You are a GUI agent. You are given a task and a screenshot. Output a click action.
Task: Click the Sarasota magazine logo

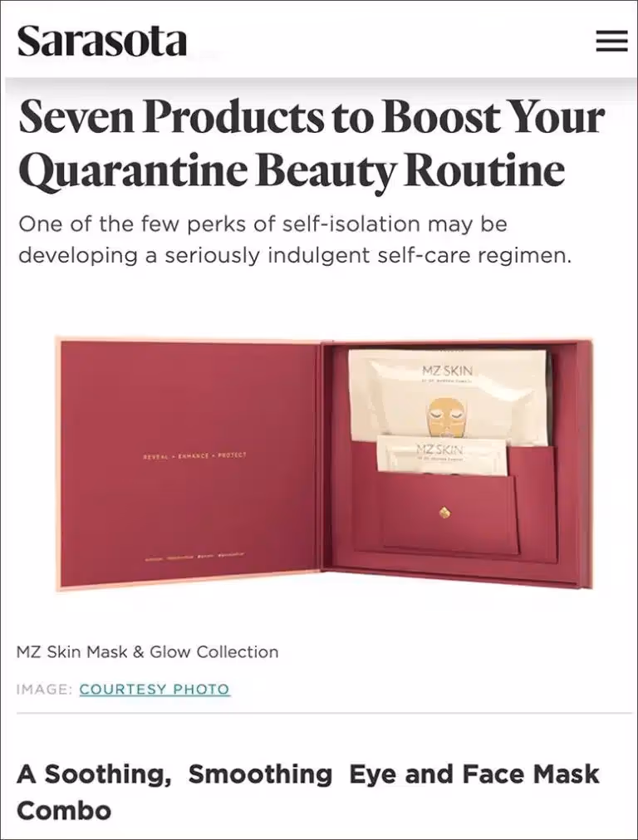coord(102,41)
